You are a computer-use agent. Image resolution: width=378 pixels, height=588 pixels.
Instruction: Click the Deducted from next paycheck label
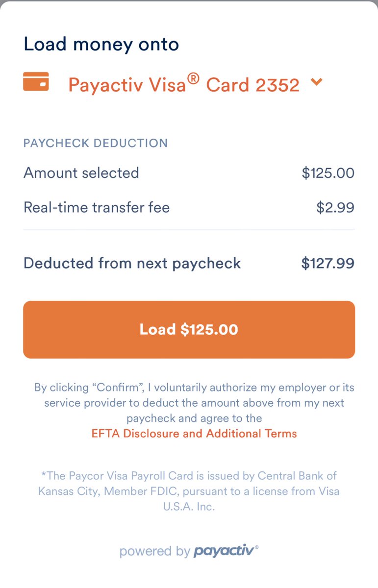132,263
